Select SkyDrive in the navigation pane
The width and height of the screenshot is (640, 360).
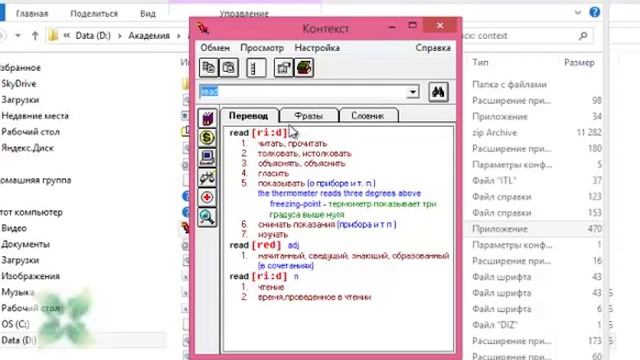pos(19,84)
